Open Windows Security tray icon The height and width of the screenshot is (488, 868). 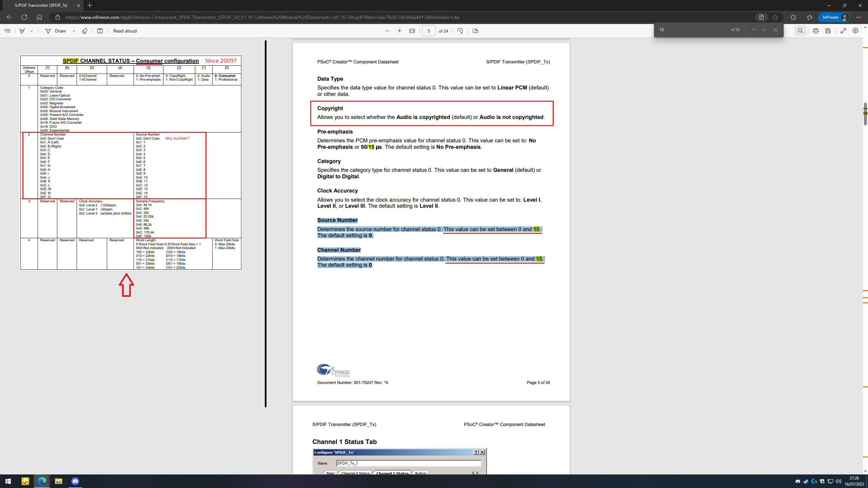click(822, 481)
